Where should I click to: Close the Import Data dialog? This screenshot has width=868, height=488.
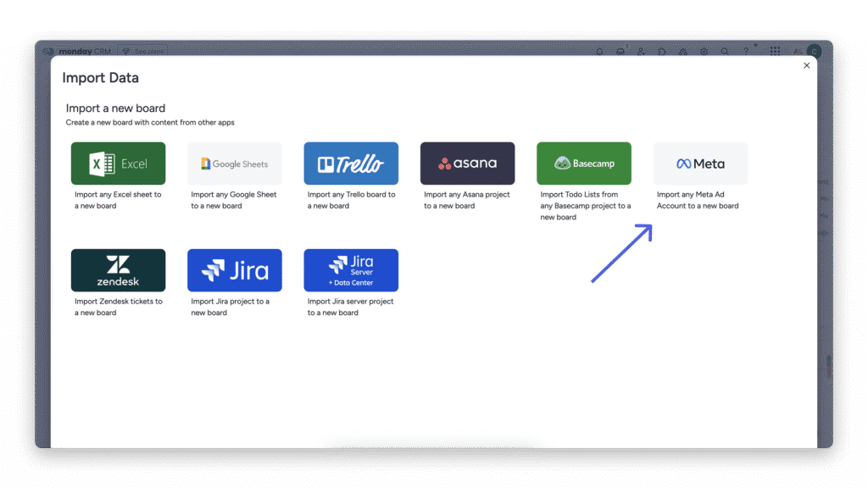807,65
